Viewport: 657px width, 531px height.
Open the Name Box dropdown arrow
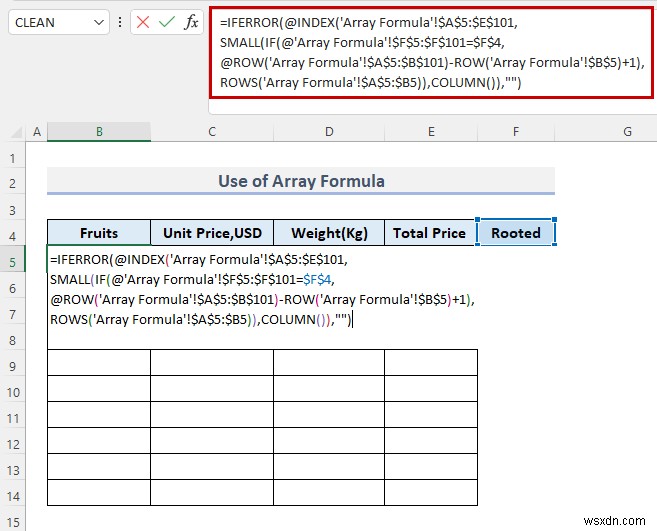99,22
